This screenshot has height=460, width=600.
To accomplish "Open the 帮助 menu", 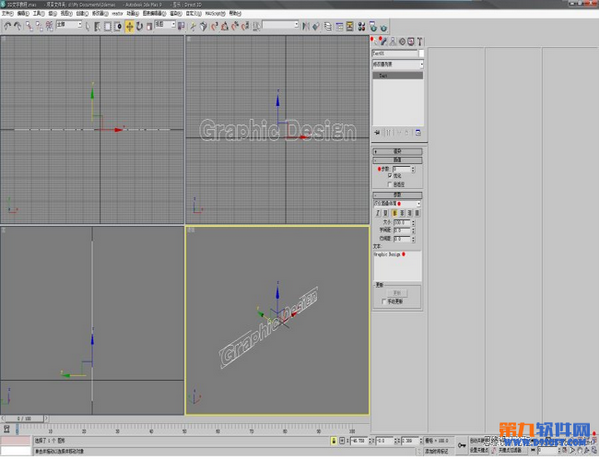I will coord(235,13).
